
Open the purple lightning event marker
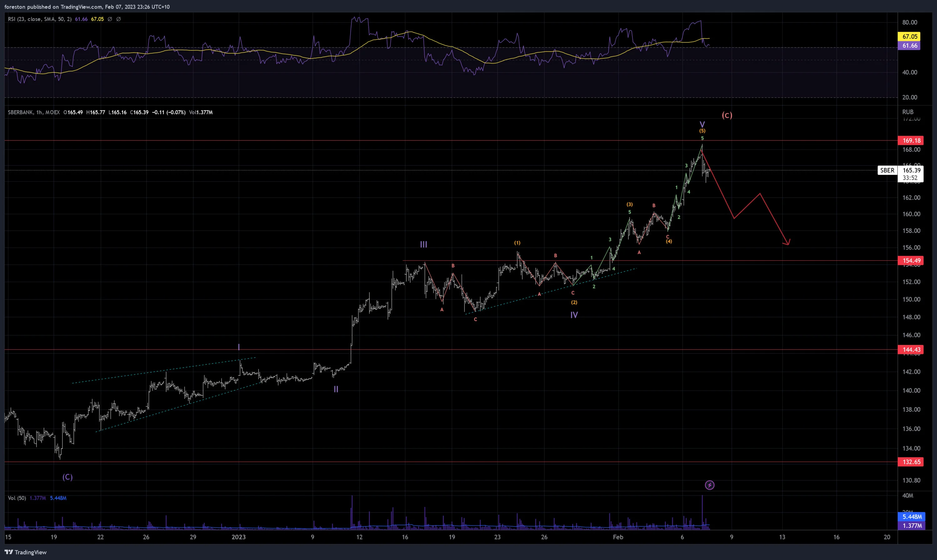coord(709,485)
